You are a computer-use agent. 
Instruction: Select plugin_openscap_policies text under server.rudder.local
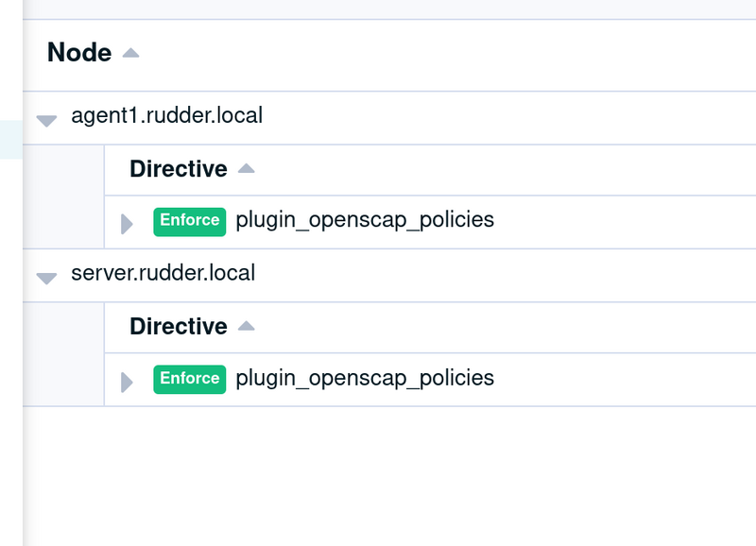pos(365,378)
